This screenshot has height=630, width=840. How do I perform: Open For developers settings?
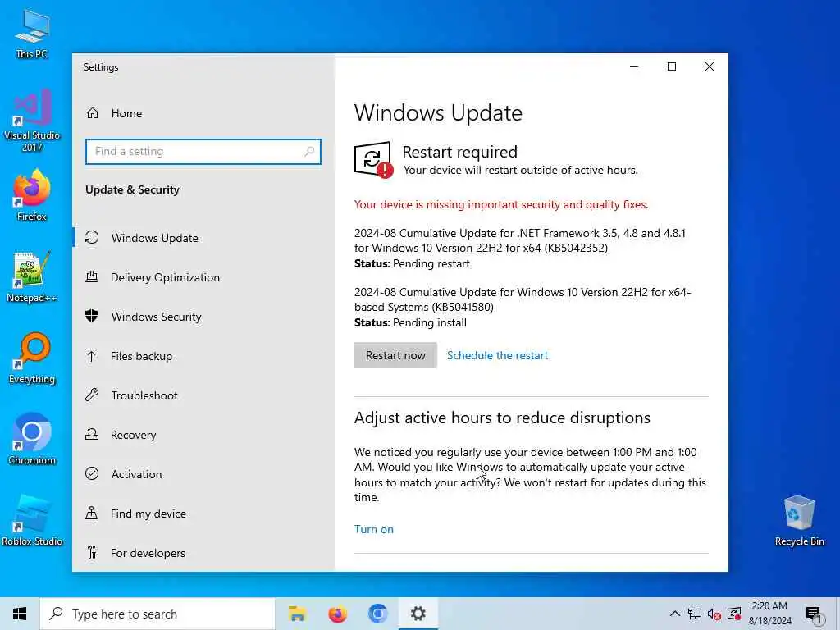coord(203,553)
